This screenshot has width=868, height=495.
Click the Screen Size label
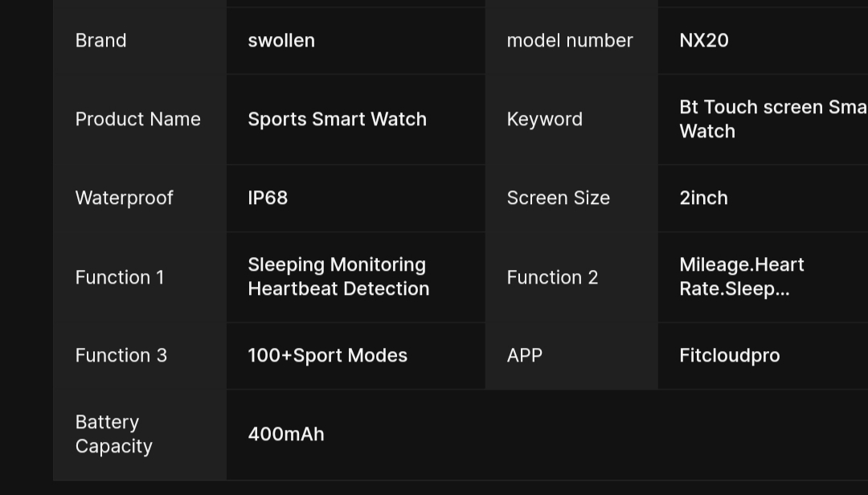pyautogui.click(x=558, y=198)
